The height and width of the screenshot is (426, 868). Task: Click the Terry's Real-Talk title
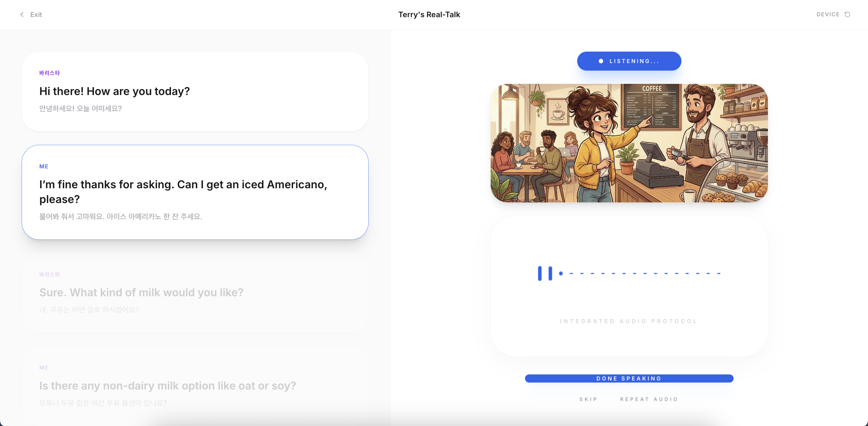pos(429,14)
